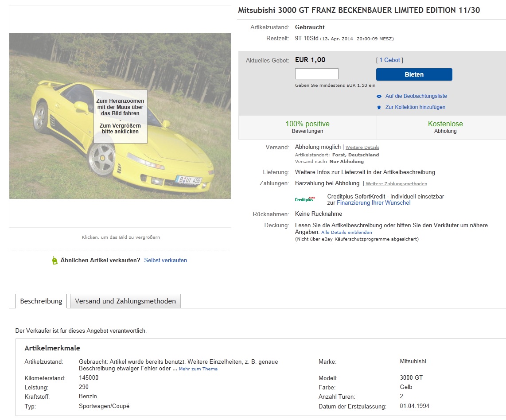Open Weitere Details under Versand
The height and width of the screenshot is (420, 506).
click(x=362, y=148)
